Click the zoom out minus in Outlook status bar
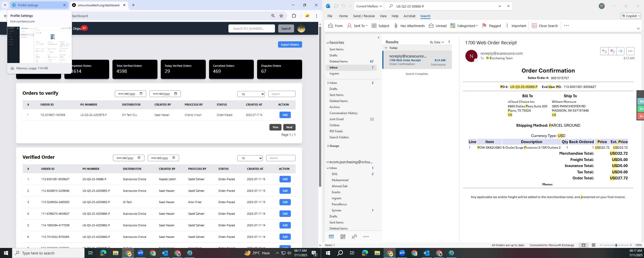 pyautogui.click(x=601, y=245)
